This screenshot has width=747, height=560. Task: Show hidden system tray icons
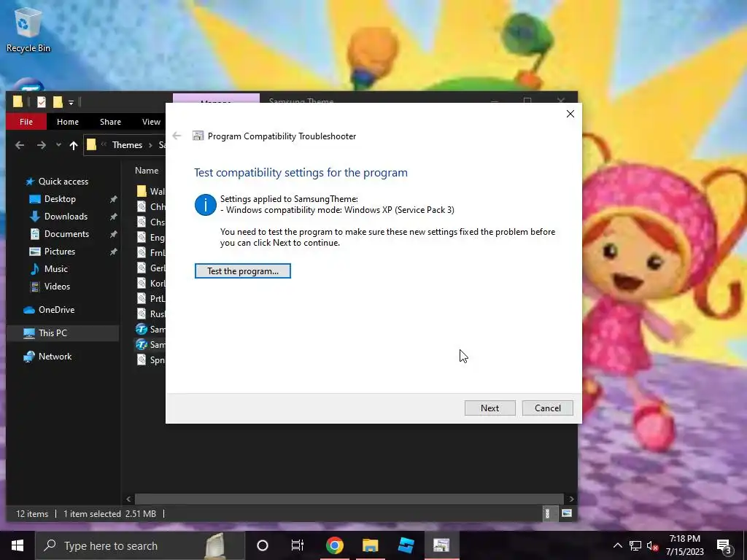617,545
